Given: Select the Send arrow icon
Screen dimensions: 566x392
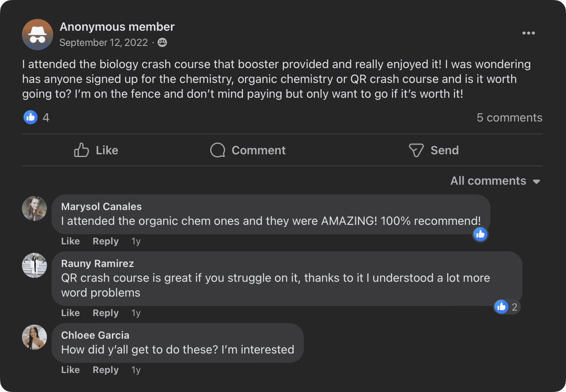Looking at the screenshot, I should click(416, 150).
